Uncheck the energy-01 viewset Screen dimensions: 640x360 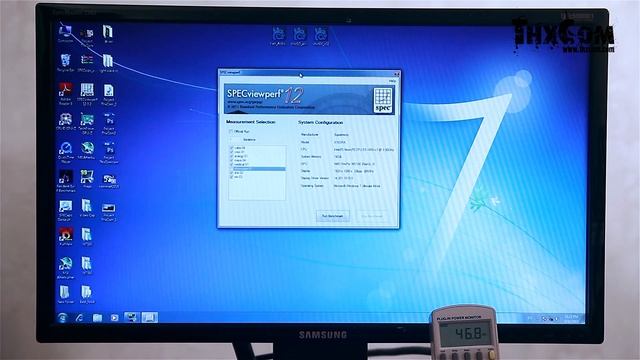(x=231, y=156)
